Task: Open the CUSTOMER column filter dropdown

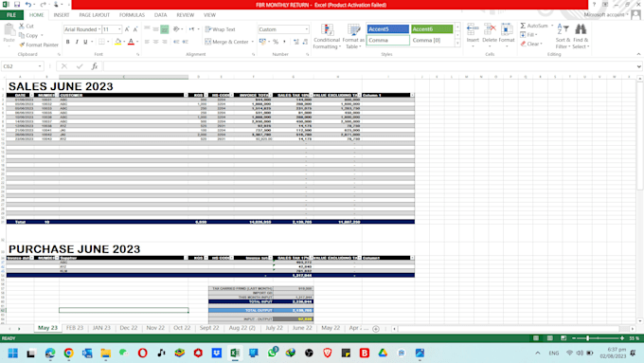Action: pyautogui.click(x=186, y=95)
